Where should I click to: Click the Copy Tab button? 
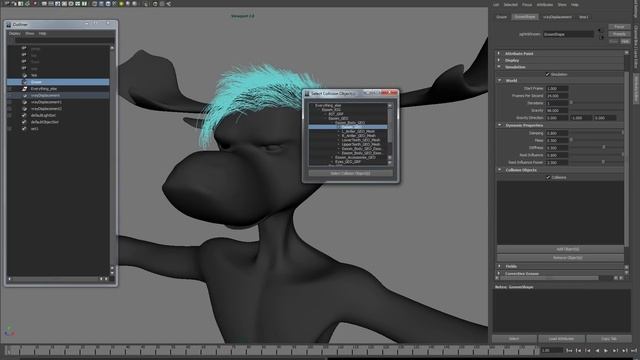(608, 339)
